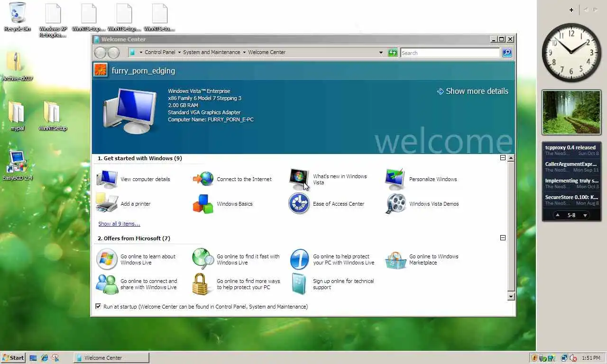This screenshot has width=607, height=364.
Task: Select the Archive-d037 desktop icon
Action: [x=18, y=66]
